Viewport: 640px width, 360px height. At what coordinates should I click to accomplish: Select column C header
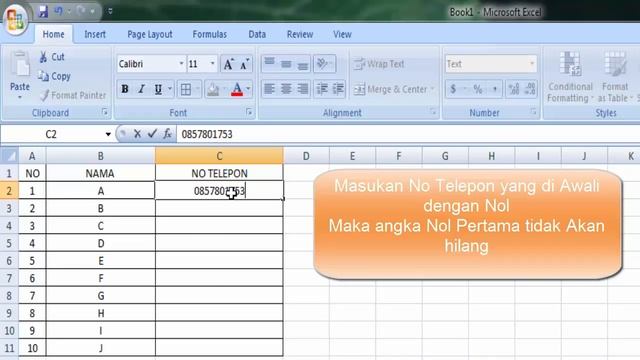(x=219, y=156)
